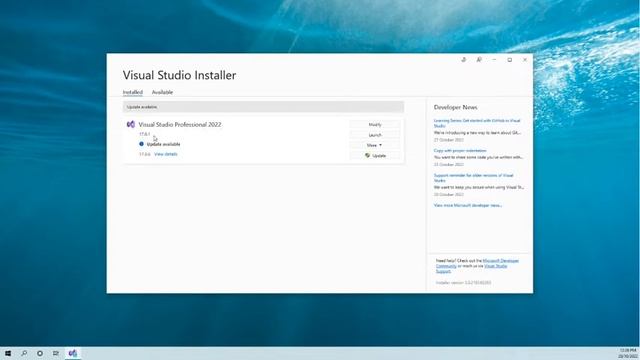This screenshot has width=640, height=360.
Task: Click the installed version 17.0.1 text
Action: 144,134
